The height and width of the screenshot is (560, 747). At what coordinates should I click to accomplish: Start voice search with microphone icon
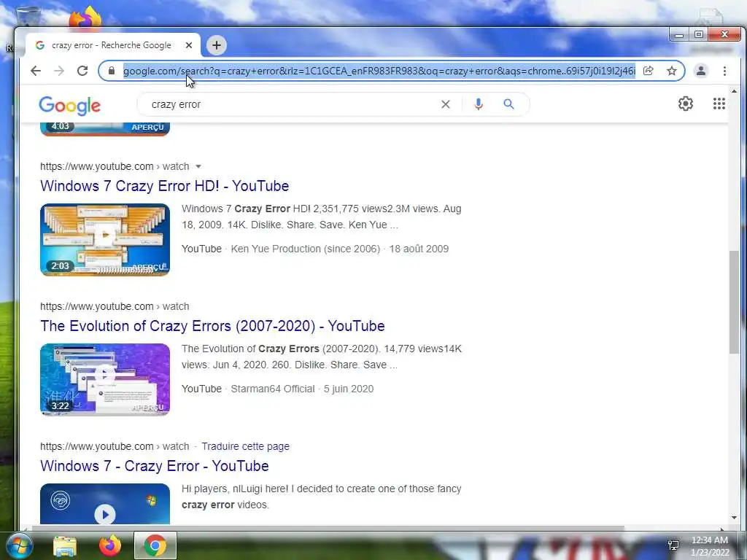coord(479,104)
